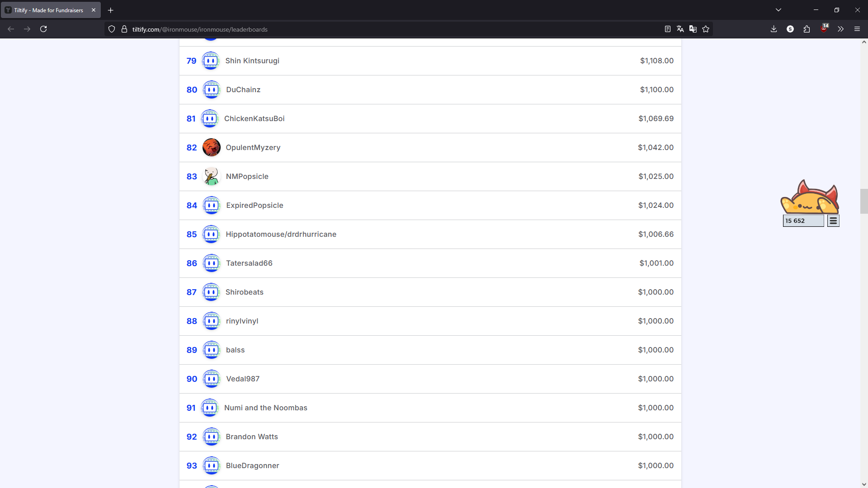View site security lock info
This screenshot has height=488, width=868.
[x=124, y=29]
